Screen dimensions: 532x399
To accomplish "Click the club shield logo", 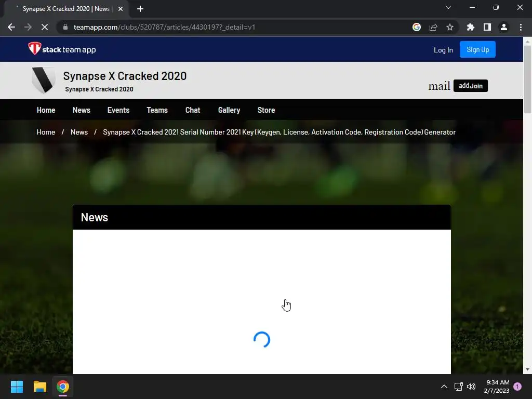I will pyautogui.click(x=44, y=80).
